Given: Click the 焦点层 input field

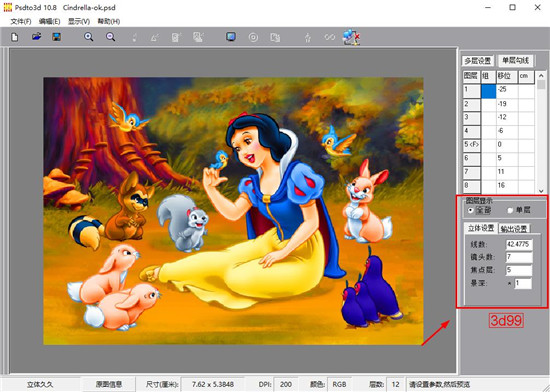Looking at the screenshot, I should (x=519, y=270).
